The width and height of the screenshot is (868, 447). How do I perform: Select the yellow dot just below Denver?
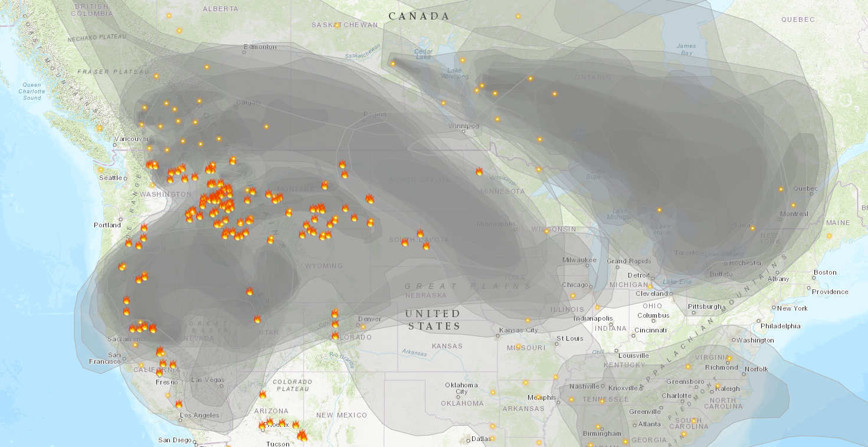[x=363, y=327]
